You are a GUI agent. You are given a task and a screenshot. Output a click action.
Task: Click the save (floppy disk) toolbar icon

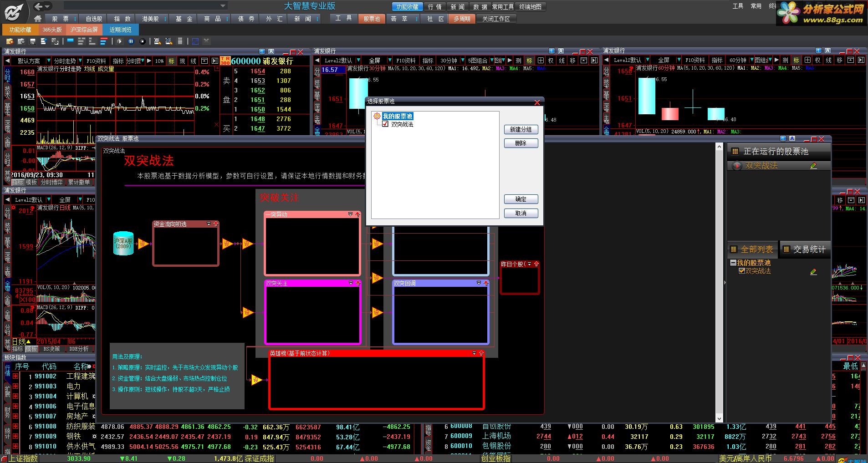pos(32,41)
